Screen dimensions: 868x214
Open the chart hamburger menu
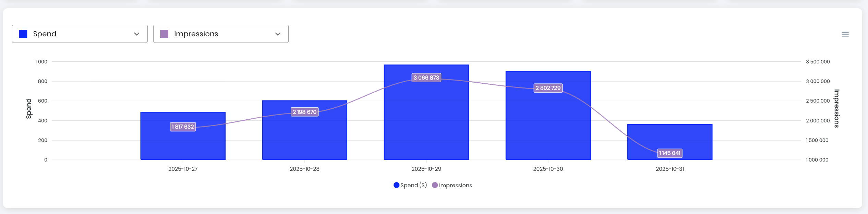[845, 34]
